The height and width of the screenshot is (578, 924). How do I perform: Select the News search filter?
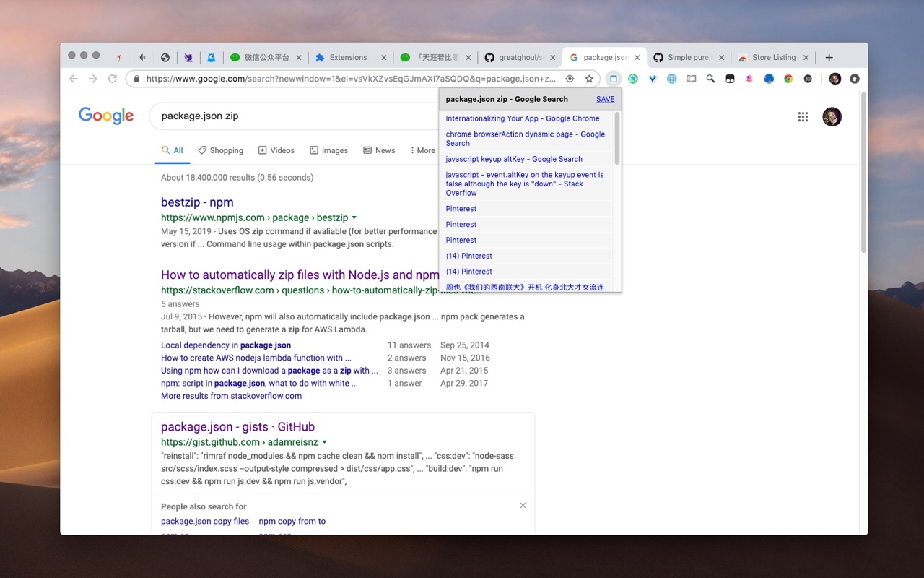click(x=379, y=150)
